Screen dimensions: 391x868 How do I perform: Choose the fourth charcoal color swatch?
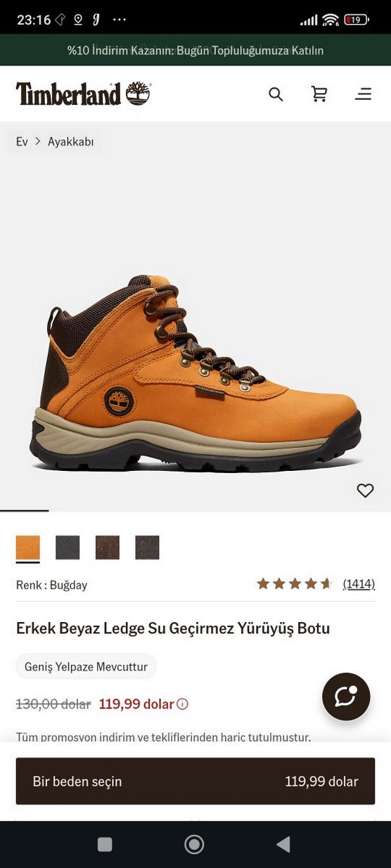(x=147, y=548)
